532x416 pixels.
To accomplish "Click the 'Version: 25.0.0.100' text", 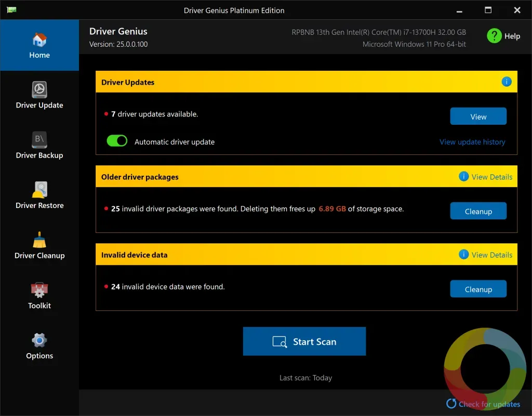I will pyautogui.click(x=118, y=44).
